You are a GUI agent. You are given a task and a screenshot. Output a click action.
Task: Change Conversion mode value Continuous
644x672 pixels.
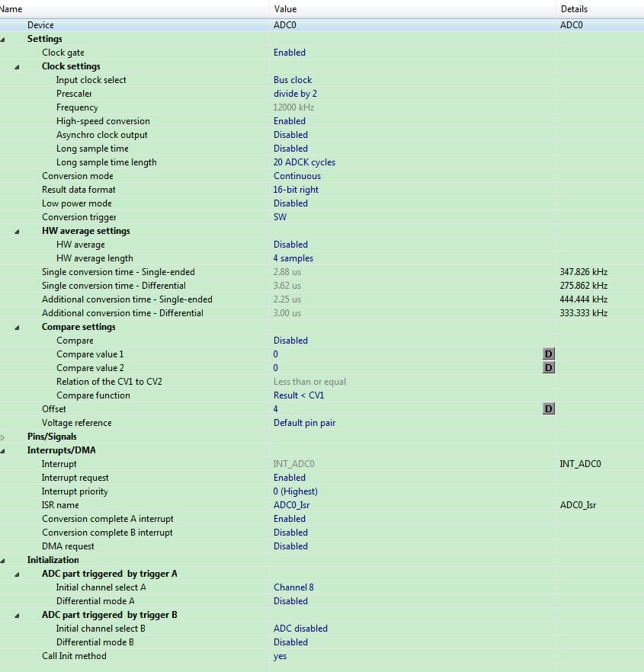297,176
